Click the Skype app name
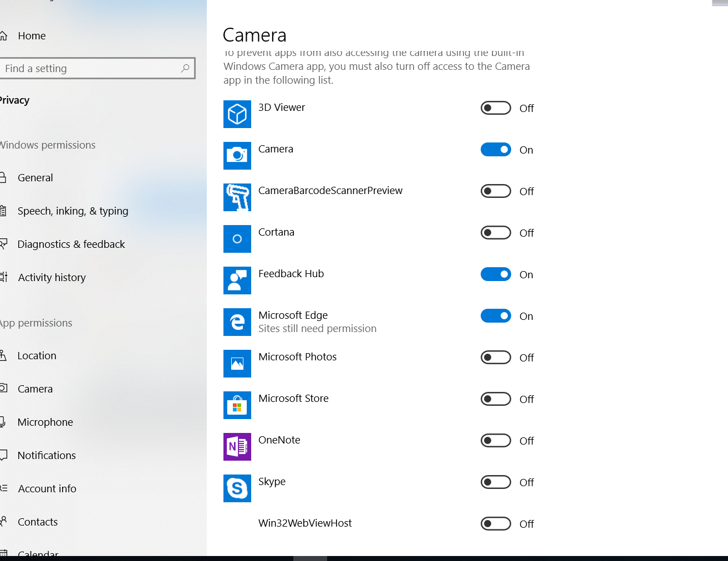Viewport: 728px width, 561px height. 272,482
